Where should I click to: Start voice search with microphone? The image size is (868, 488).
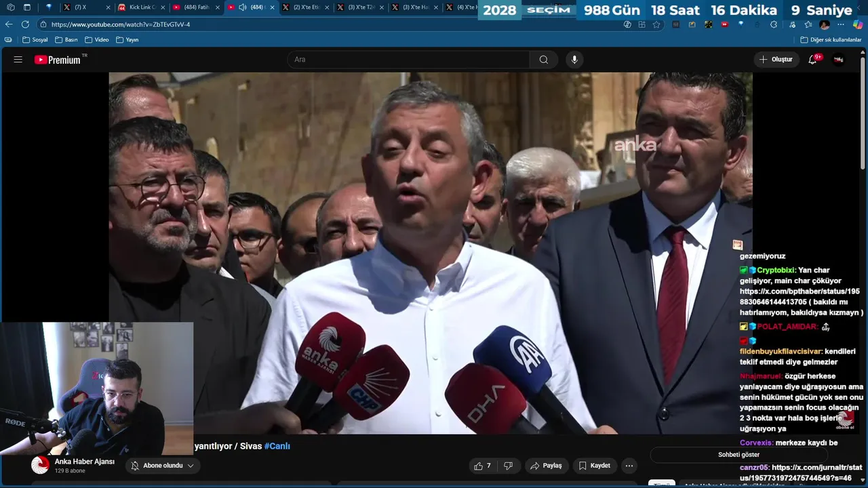coord(574,60)
